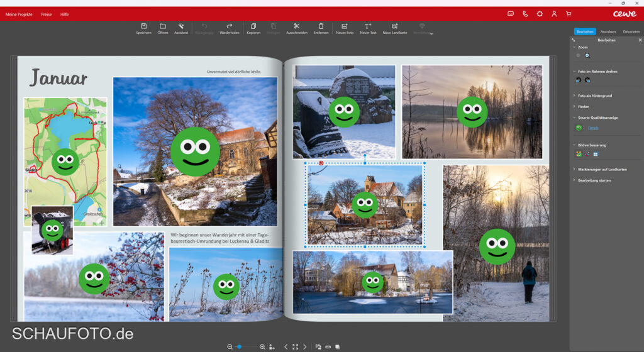
Task: Click the Wiederholen redo button
Action: [229, 26]
